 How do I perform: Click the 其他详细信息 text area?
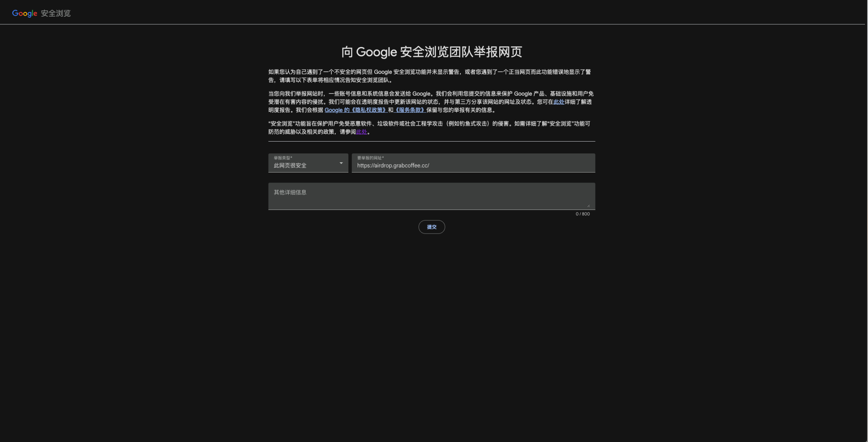[431, 196]
